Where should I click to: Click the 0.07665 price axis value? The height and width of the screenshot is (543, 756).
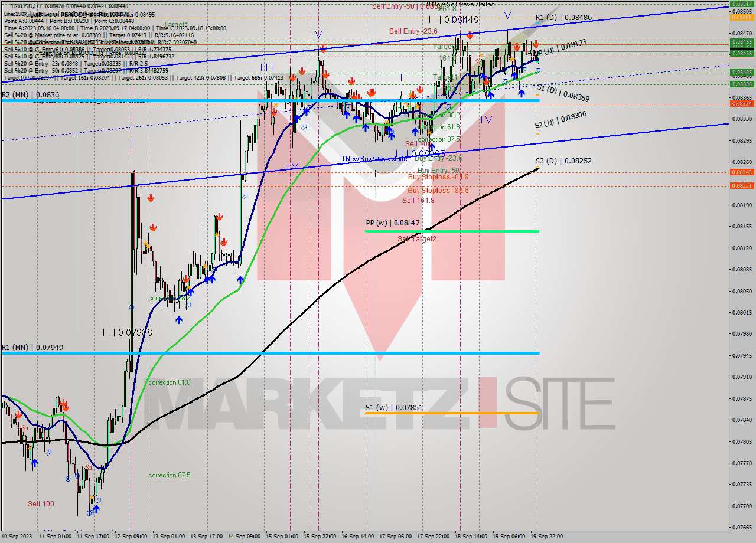point(742,528)
